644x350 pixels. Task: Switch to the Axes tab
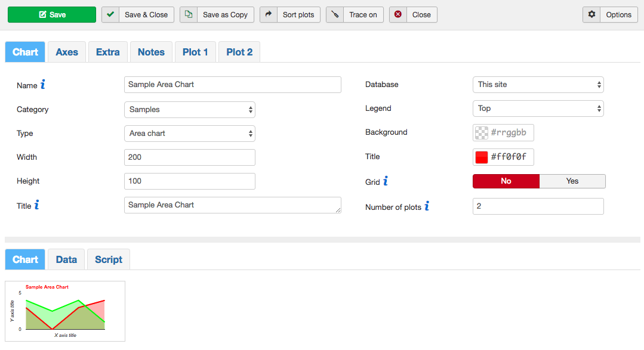coord(67,52)
